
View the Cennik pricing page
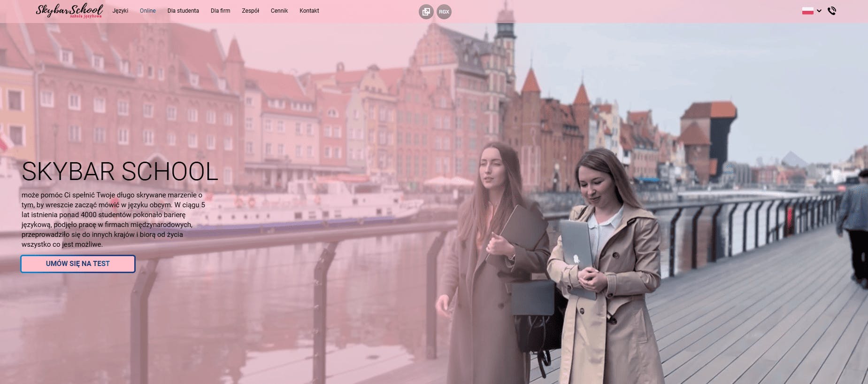click(279, 11)
